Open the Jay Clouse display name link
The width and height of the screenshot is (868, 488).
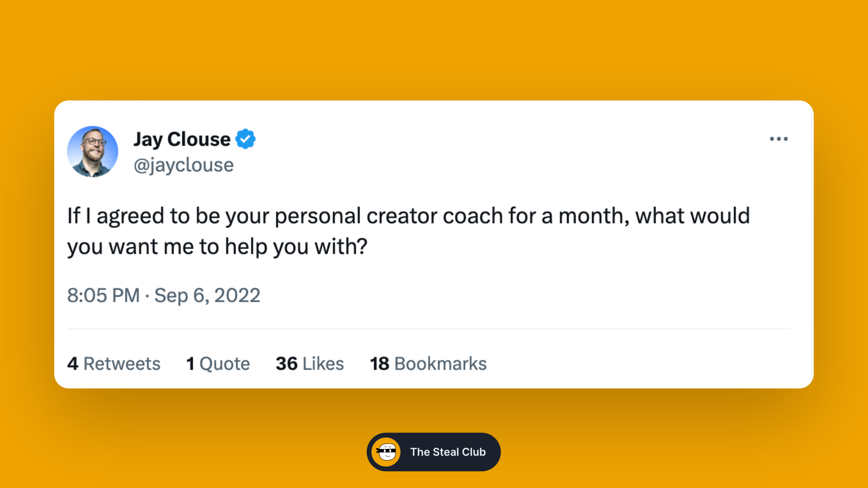182,139
